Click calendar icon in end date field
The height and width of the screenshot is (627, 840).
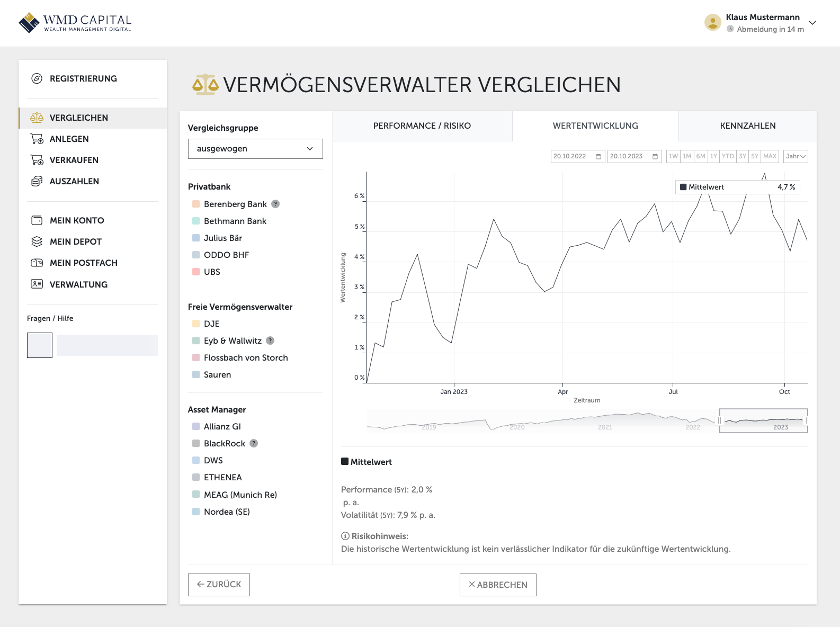click(655, 156)
